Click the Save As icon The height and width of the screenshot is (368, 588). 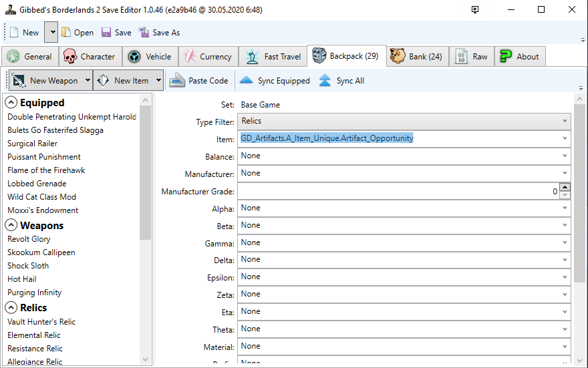[144, 32]
